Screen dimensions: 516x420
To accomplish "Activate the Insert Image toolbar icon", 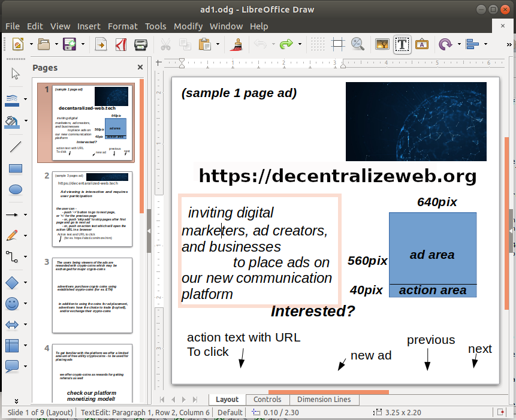I will pyautogui.click(x=382, y=44).
